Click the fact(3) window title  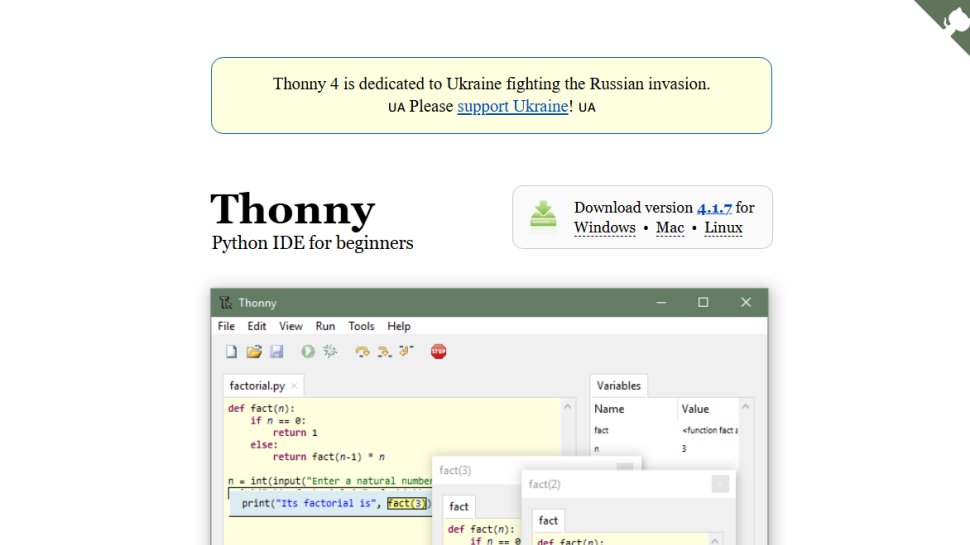pyautogui.click(x=455, y=470)
